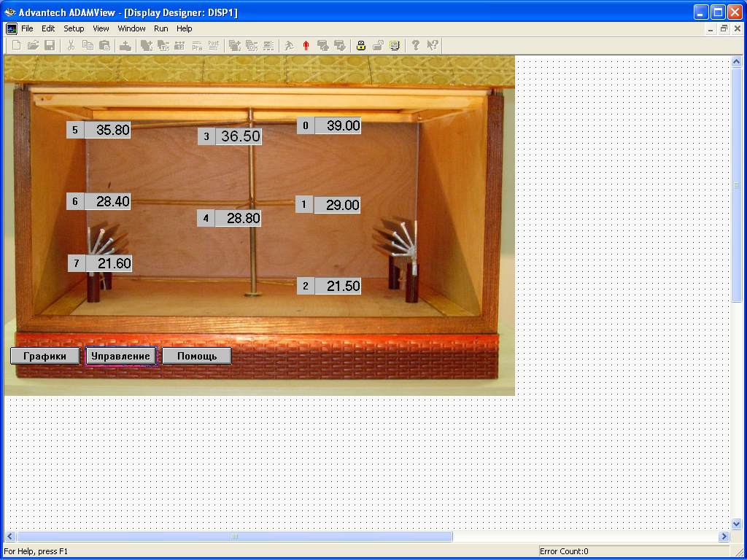
Task: Click the Помощь button
Action: pyautogui.click(x=197, y=356)
